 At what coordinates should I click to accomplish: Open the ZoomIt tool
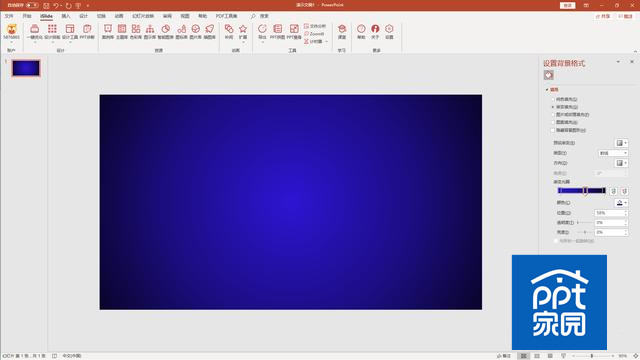point(314,34)
